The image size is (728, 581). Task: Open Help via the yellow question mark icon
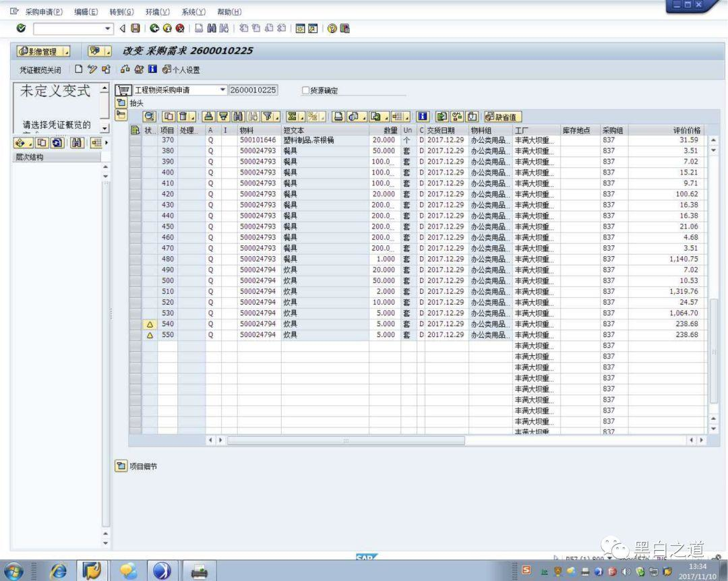coord(332,28)
